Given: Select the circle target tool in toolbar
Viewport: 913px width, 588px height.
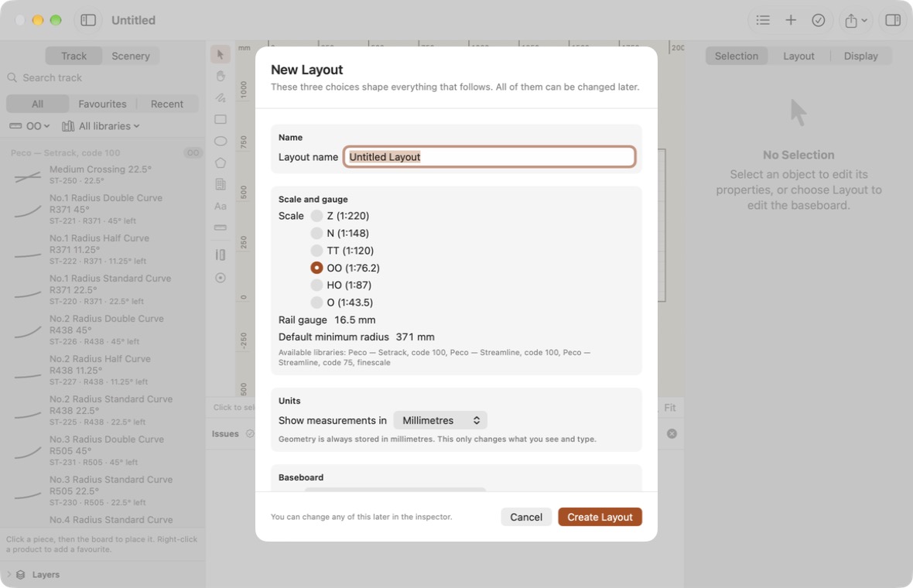Looking at the screenshot, I should tap(220, 278).
